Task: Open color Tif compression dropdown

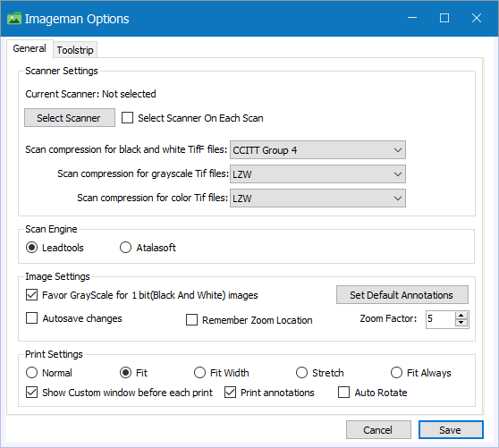Action: click(x=317, y=199)
